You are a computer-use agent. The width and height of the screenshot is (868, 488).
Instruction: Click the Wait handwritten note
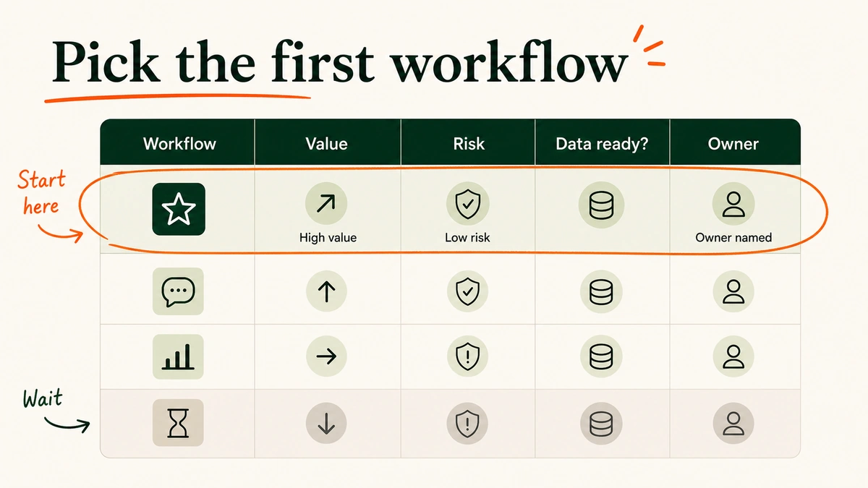point(43,398)
